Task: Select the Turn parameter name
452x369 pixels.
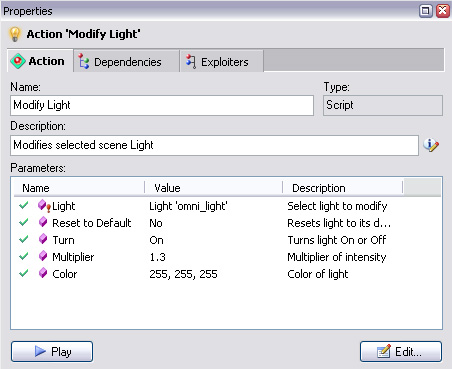Action: 63,240
